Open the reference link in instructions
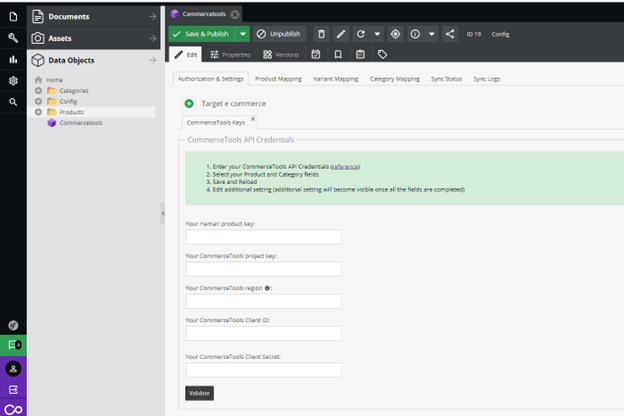Screen dimensions: 624x416 pos(345,167)
